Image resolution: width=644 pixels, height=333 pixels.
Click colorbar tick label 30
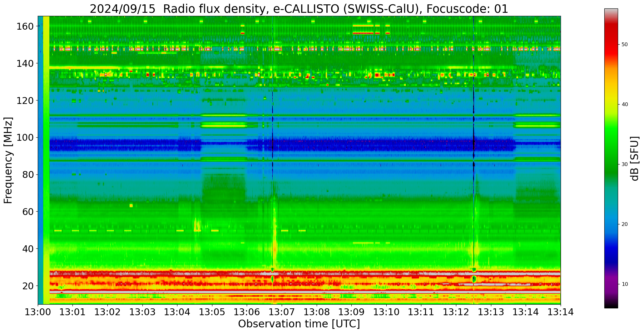625,164
